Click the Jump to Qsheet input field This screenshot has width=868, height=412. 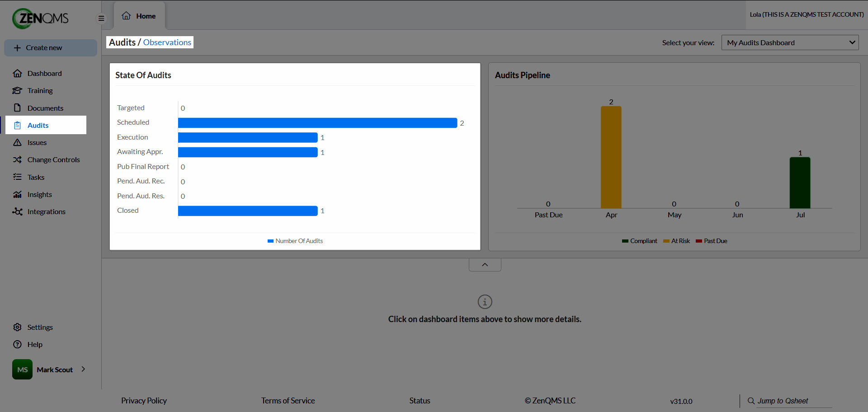794,401
